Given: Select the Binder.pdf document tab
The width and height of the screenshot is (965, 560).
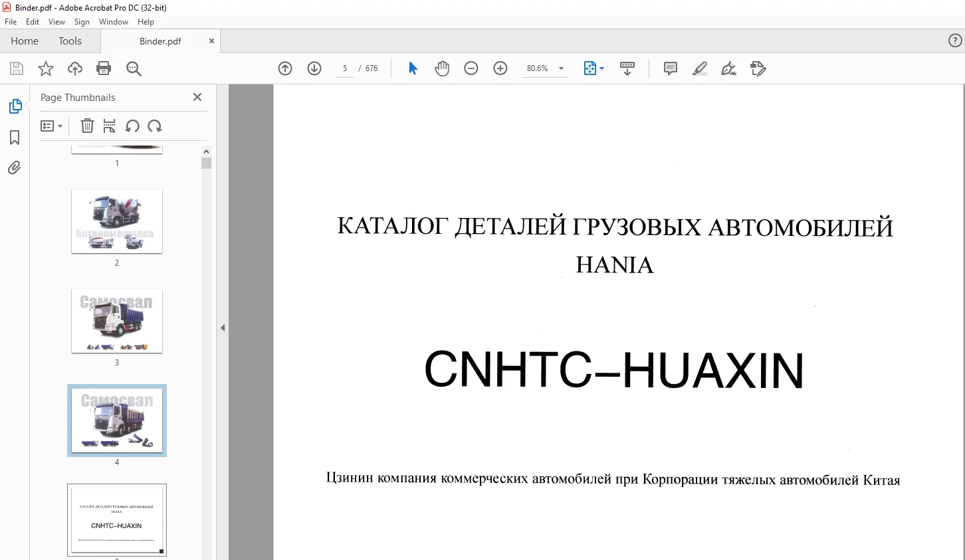Looking at the screenshot, I should pyautogui.click(x=160, y=41).
